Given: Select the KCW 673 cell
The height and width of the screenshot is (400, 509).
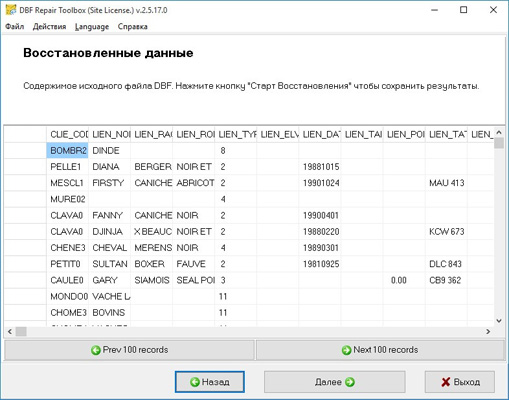Looking at the screenshot, I should pyautogui.click(x=446, y=232).
